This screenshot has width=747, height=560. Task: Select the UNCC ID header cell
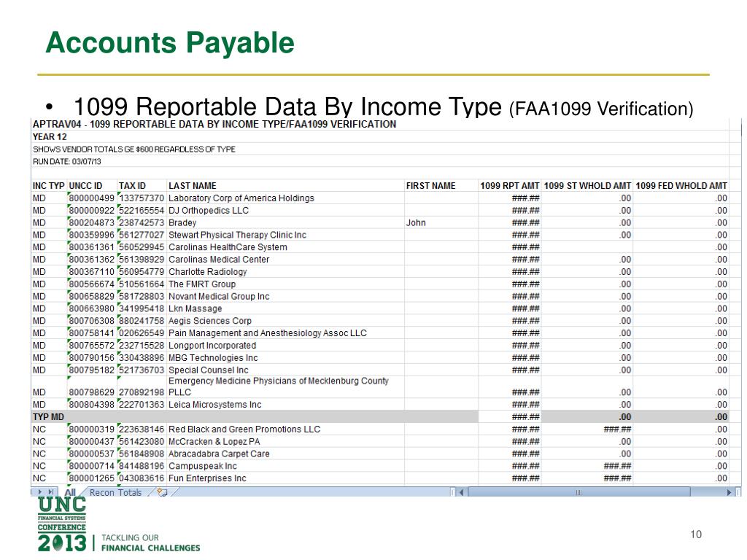click(92, 186)
